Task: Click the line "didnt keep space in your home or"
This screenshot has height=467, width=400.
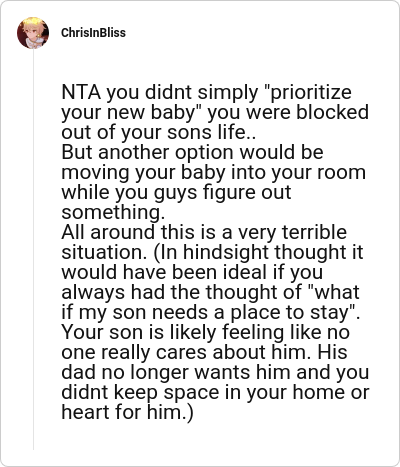Action: 215,392
